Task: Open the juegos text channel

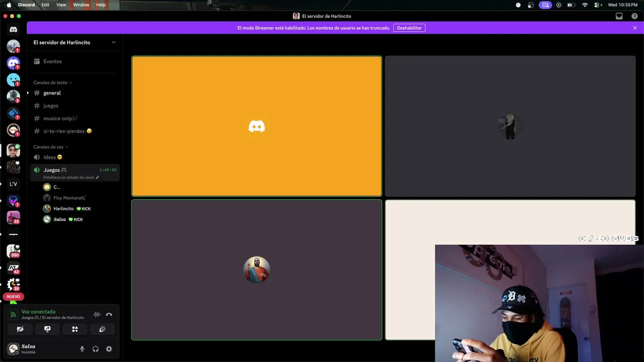Action: coord(74,106)
